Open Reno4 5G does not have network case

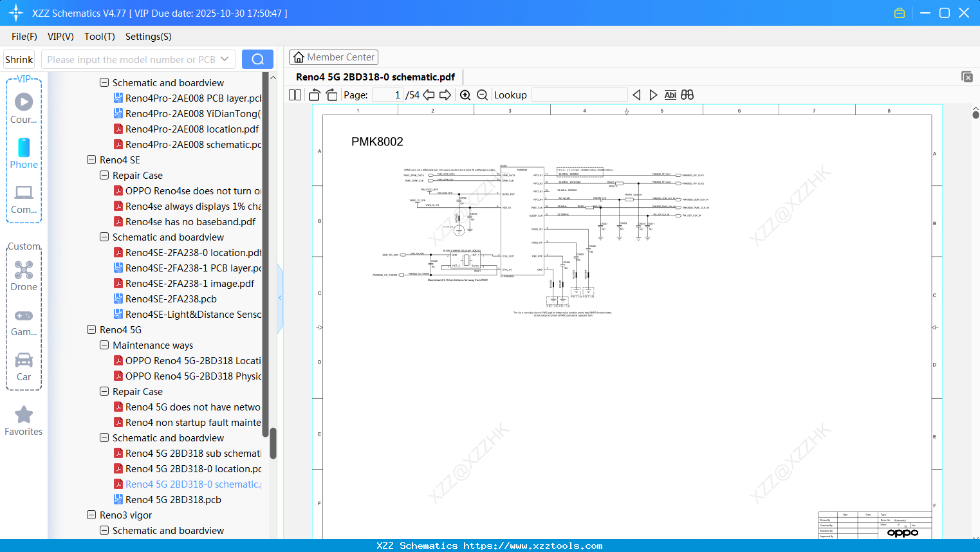pyautogui.click(x=187, y=407)
